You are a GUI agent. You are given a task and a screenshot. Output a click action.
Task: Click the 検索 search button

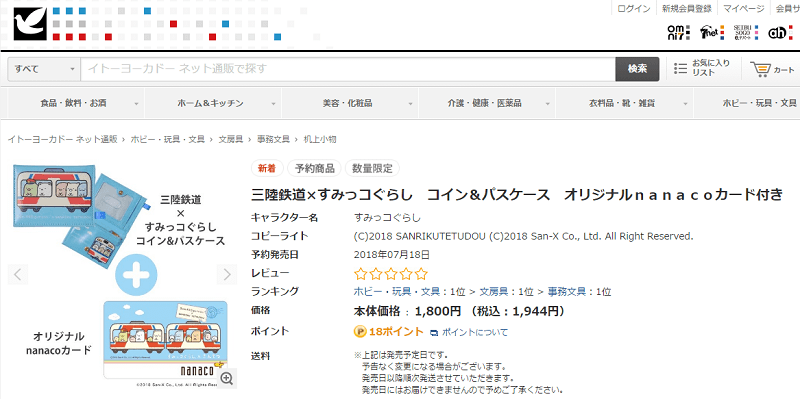click(637, 69)
